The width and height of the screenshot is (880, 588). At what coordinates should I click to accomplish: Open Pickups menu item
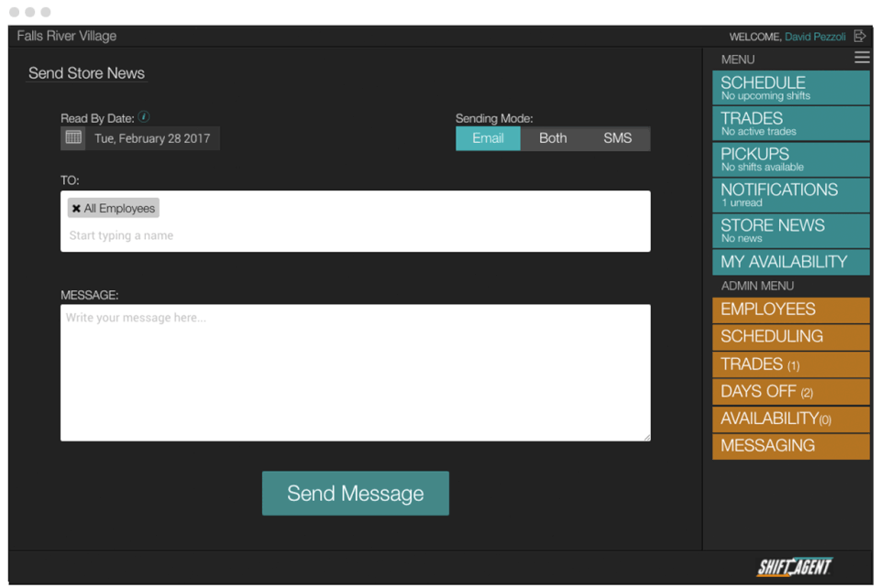click(791, 159)
